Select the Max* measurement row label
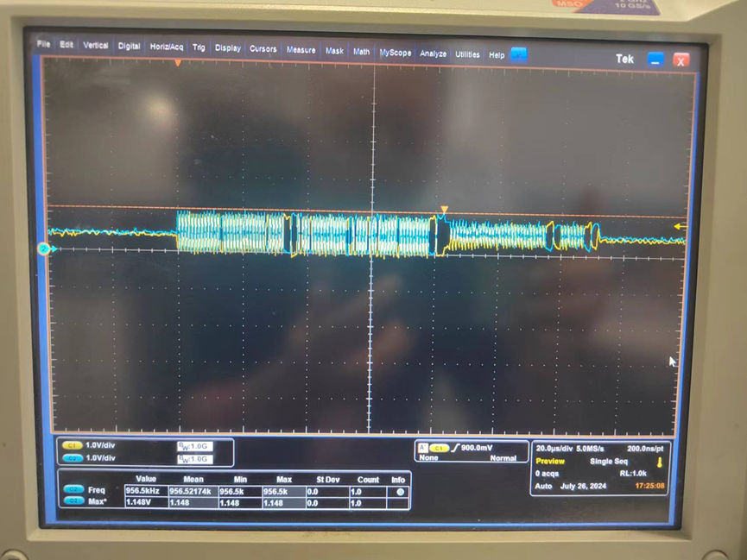The width and height of the screenshot is (747, 560). (98, 501)
